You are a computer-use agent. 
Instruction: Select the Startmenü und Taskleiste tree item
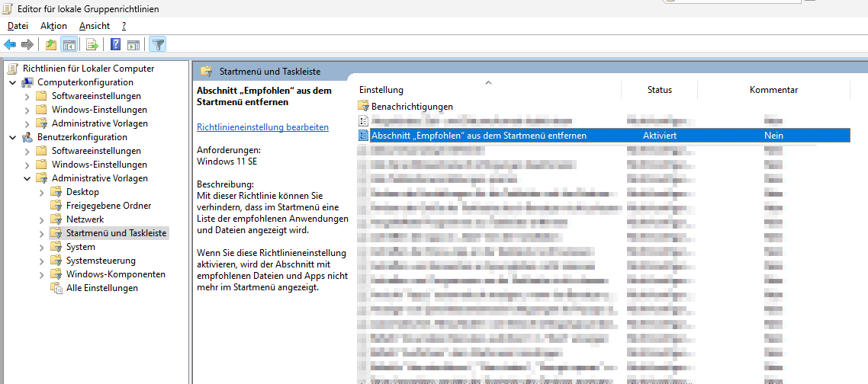116,233
